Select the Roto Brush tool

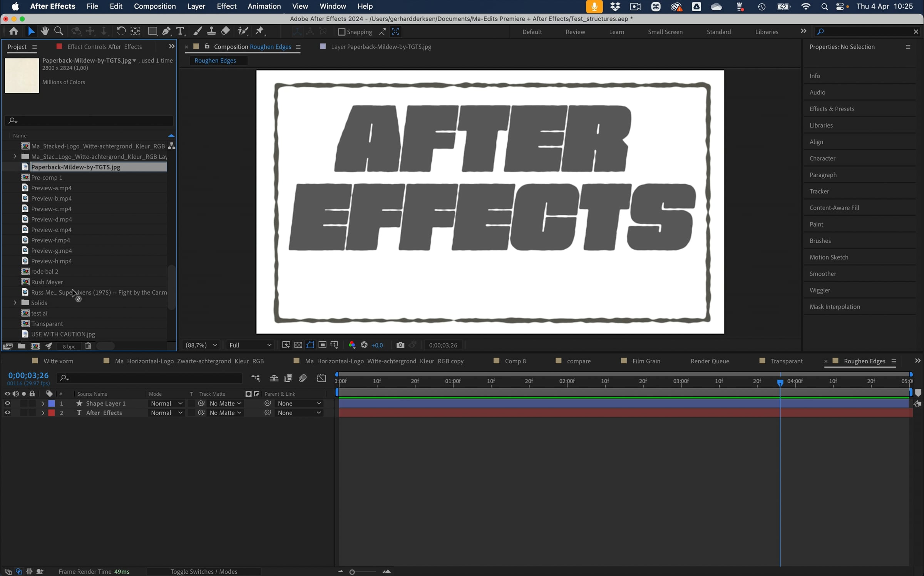pos(243,31)
